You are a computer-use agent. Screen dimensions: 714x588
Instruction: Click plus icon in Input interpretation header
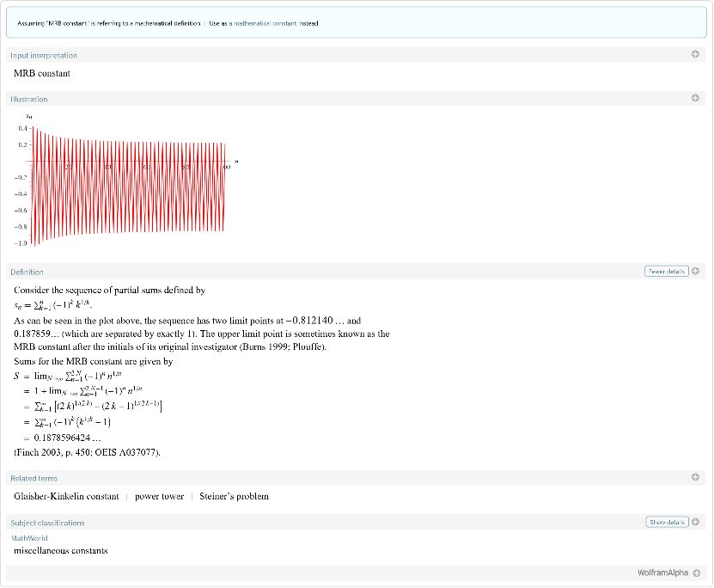tap(695, 55)
